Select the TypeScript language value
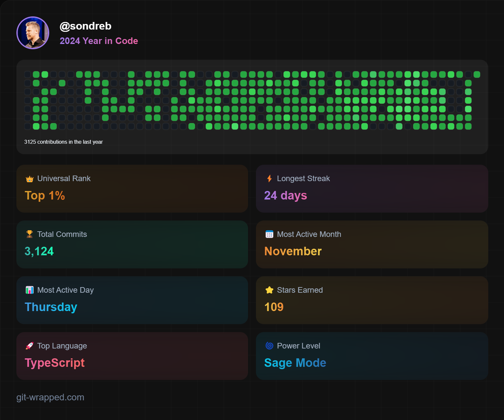Viewport: 504px width, 420px height. click(55, 363)
